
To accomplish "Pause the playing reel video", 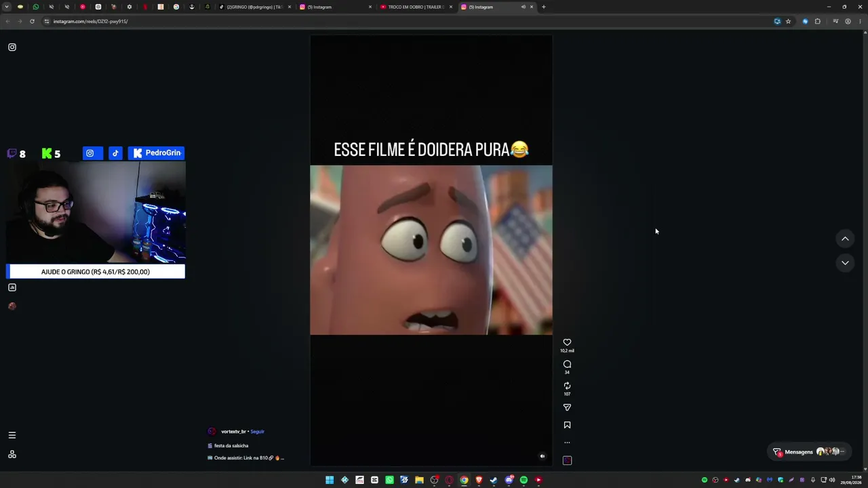I will (431, 250).
